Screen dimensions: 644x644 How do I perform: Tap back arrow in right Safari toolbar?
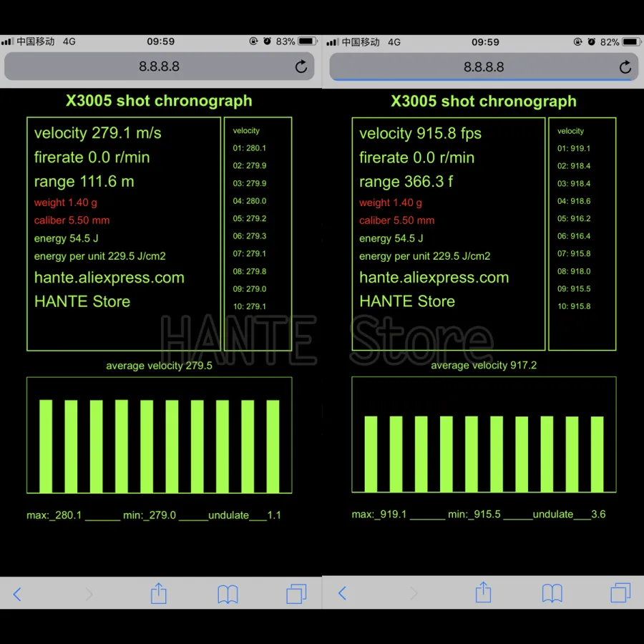(x=342, y=593)
